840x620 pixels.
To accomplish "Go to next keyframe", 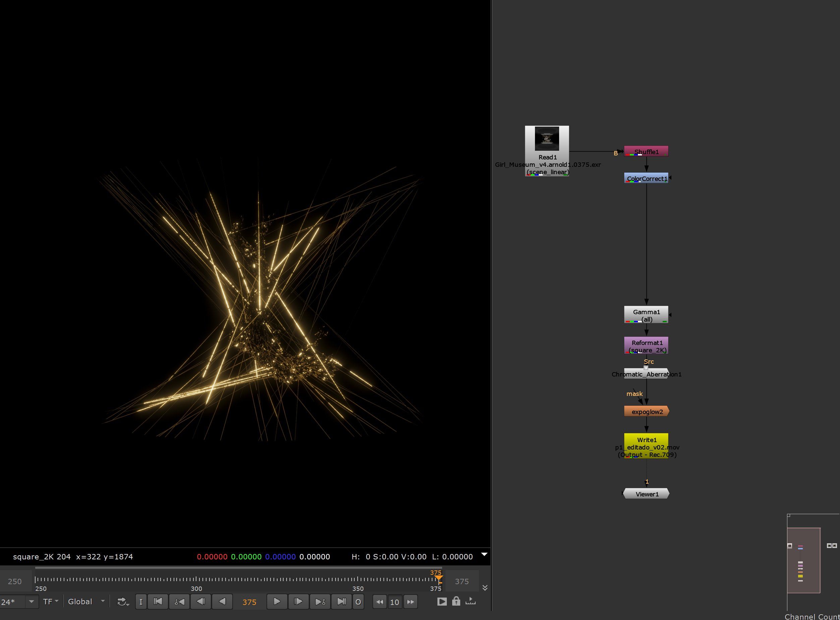I will pos(320,602).
